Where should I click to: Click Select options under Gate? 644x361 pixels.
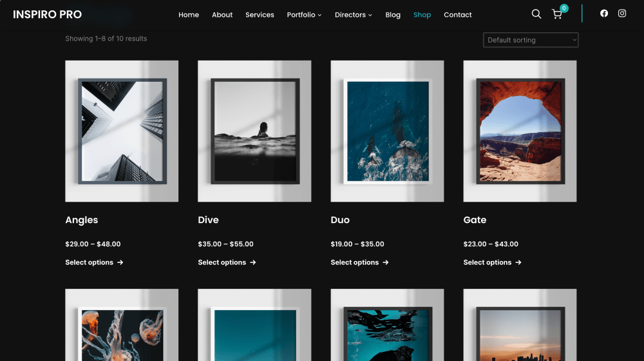click(492, 262)
